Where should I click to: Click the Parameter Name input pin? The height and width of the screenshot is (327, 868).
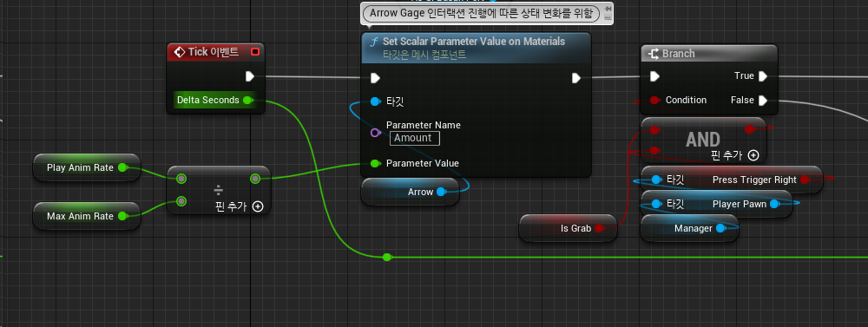(x=375, y=133)
